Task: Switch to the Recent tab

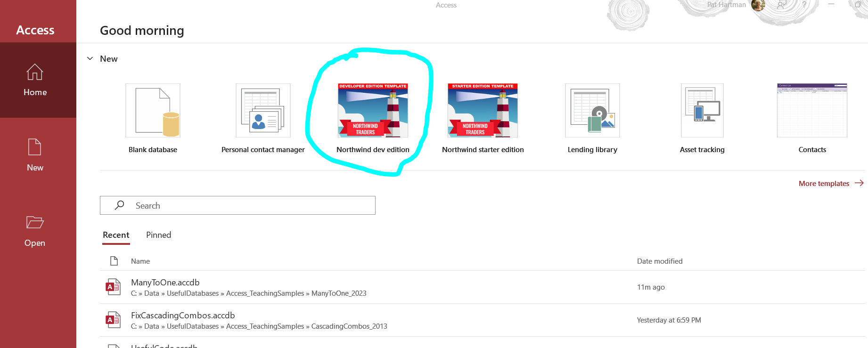Action: 116,235
